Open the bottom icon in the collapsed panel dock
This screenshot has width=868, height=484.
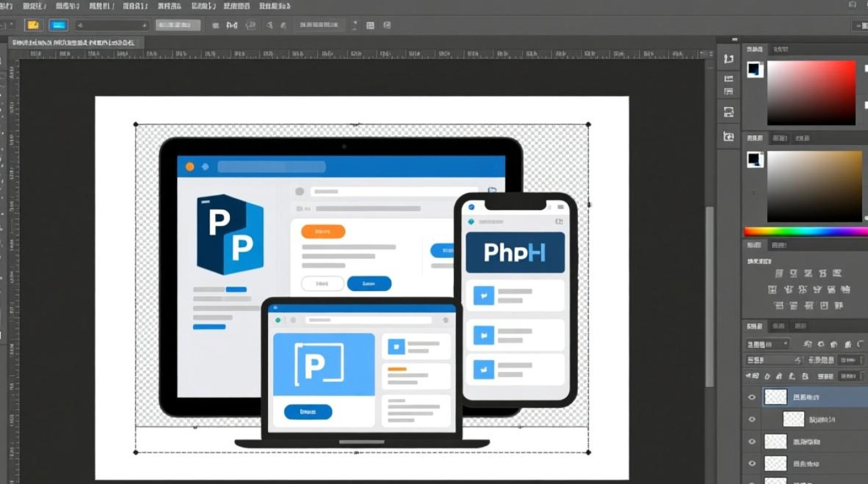728,136
